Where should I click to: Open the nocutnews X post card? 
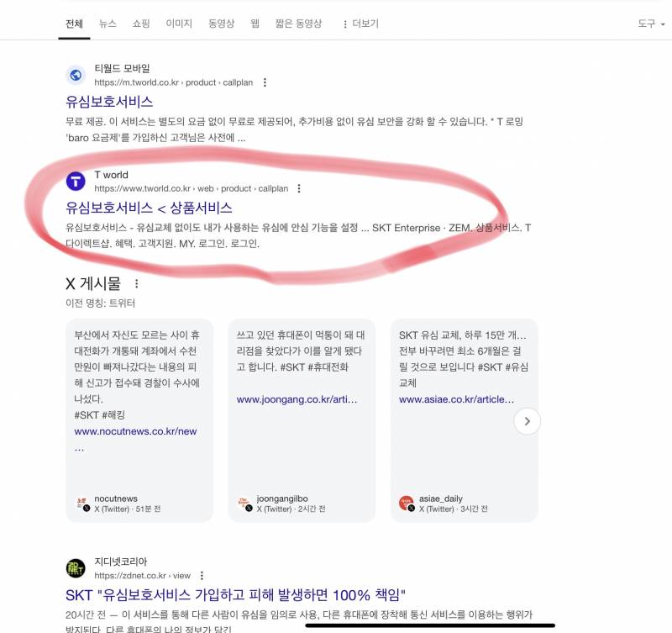coord(139,420)
